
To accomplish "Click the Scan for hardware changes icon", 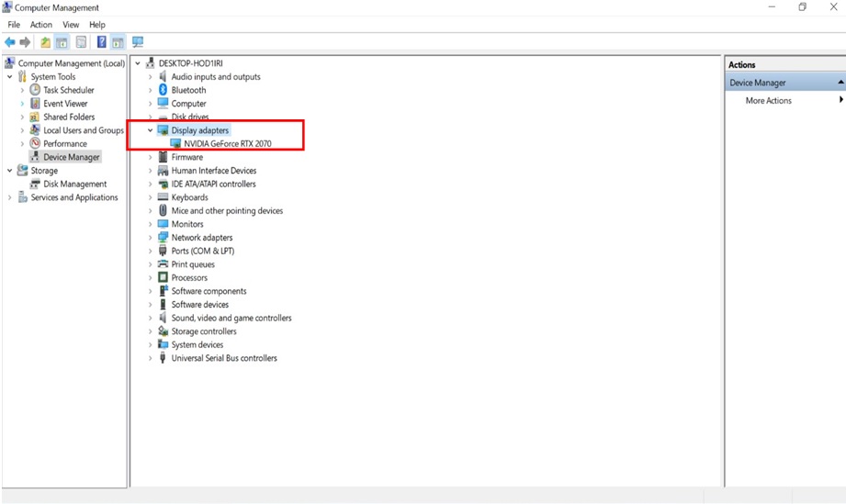I will [x=138, y=42].
